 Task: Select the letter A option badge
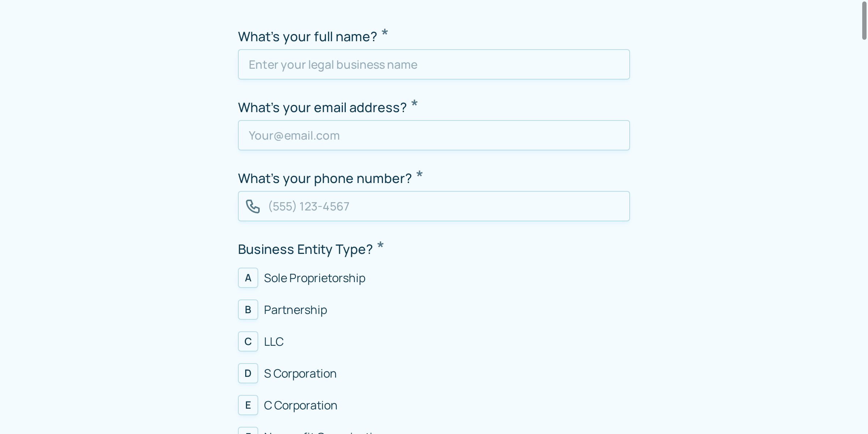[248, 278]
